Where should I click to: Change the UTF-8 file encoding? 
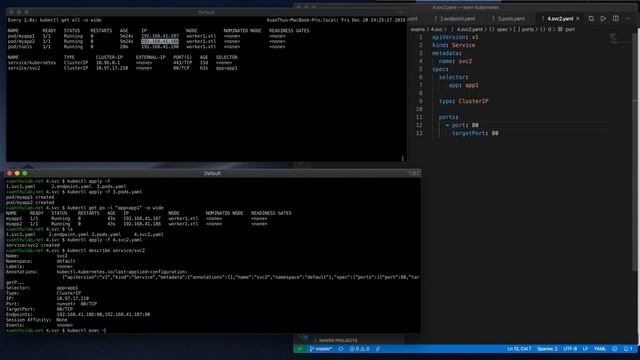coord(570,349)
